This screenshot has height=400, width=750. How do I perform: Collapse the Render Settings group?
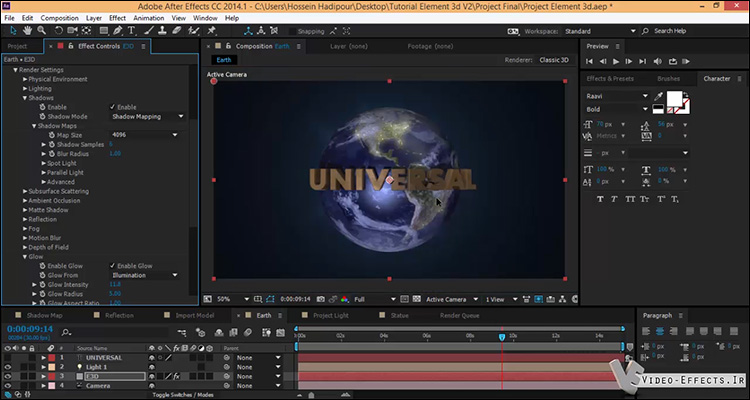(15, 70)
